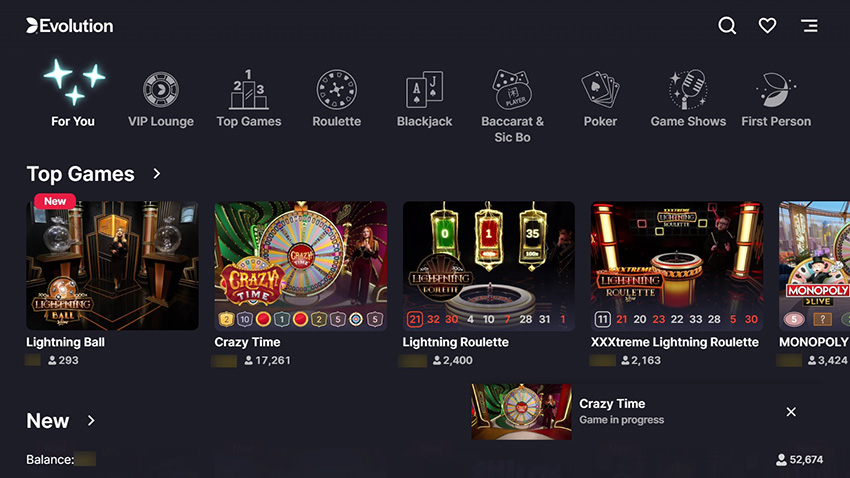Dismiss the Crazy Time in-progress popup
Viewport: 850px width, 478px height.
pos(791,412)
